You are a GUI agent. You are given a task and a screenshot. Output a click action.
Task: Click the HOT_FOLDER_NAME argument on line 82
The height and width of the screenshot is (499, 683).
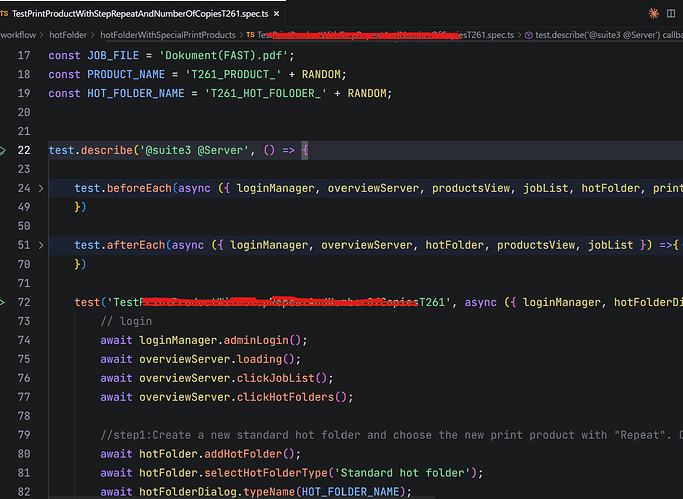[x=350, y=492]
